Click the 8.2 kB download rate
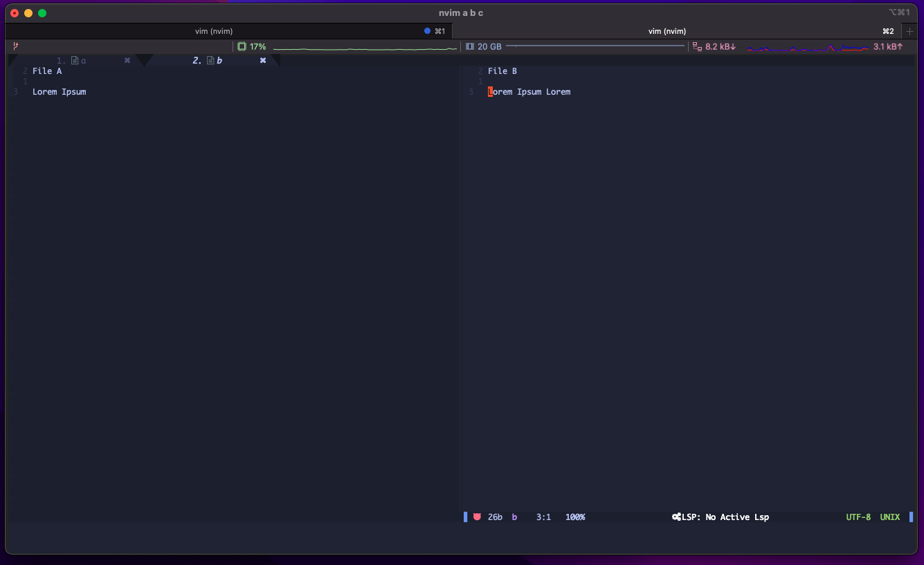This screenshot has width=924, height=565. [x=721, y=46]
